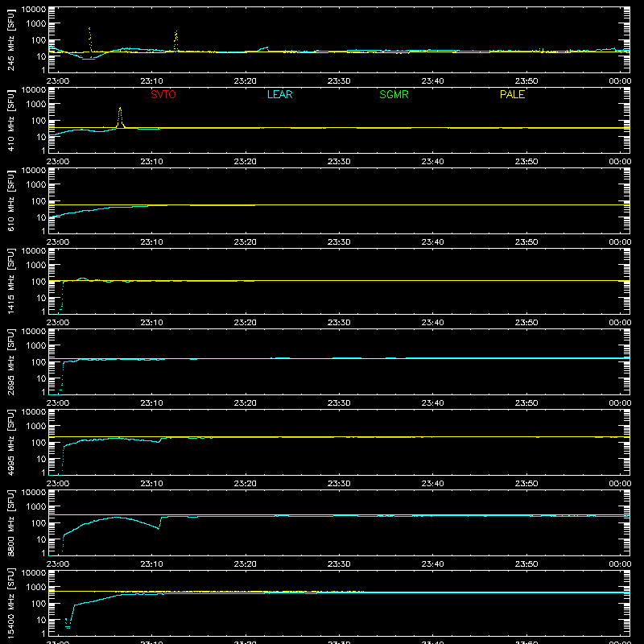Click the 10000 y-axis value of the 245 MHz panel
644x644 pixels.
click(x=34, y=9)
